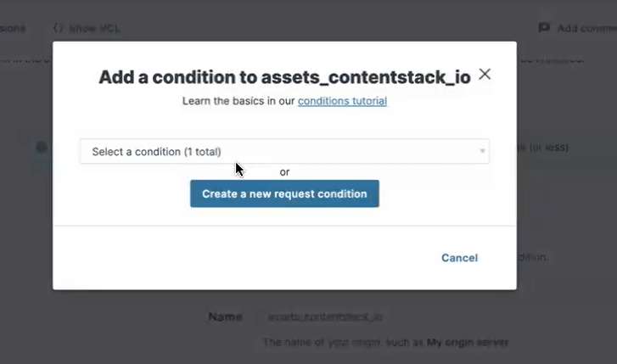This screenshot has width=617, height=364.
Task: Click the dialog title heading text
Action: coord(284,77)
